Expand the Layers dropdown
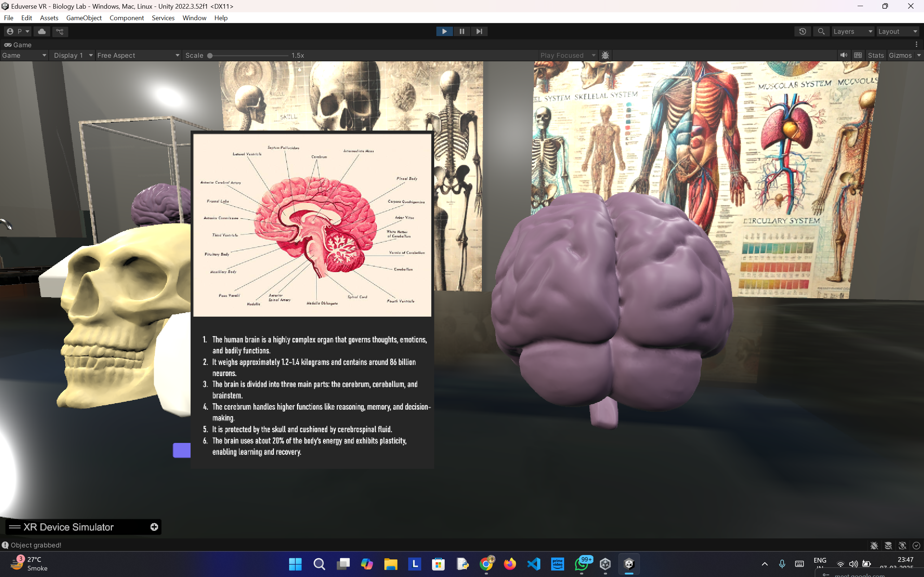This screenshot has width=924, height=577. pyautogui.click(x=853, y=31)
